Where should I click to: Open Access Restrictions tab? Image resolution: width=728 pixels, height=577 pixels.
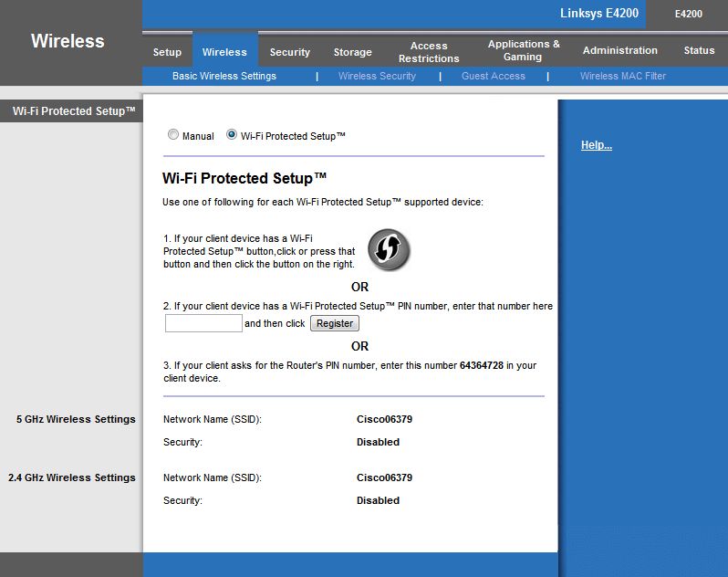[x=429, y=52]
